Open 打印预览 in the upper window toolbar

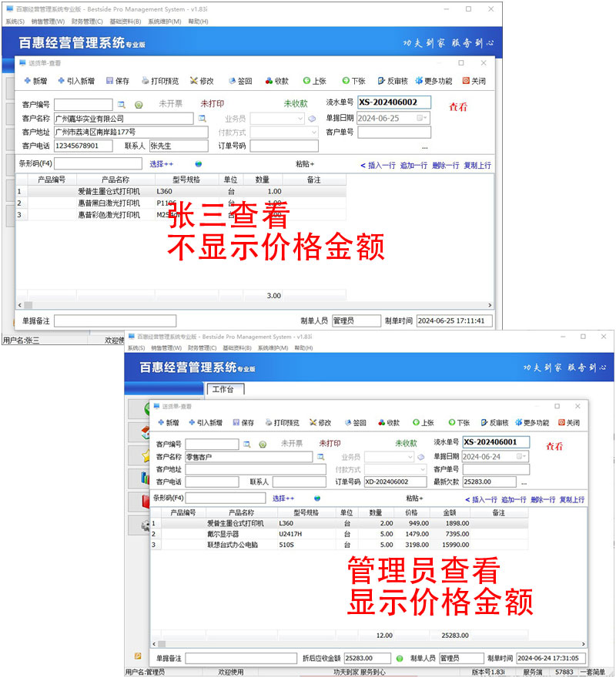coord(160,81)
